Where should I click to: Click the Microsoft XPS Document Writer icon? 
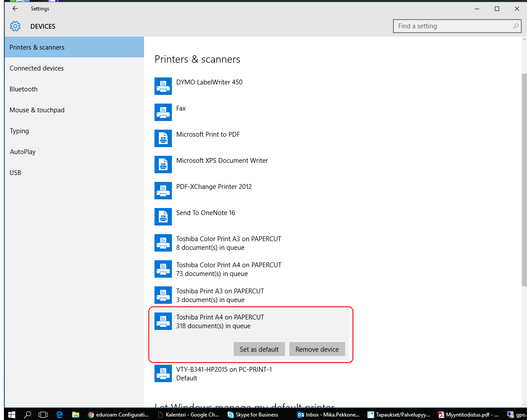point(163,165)
